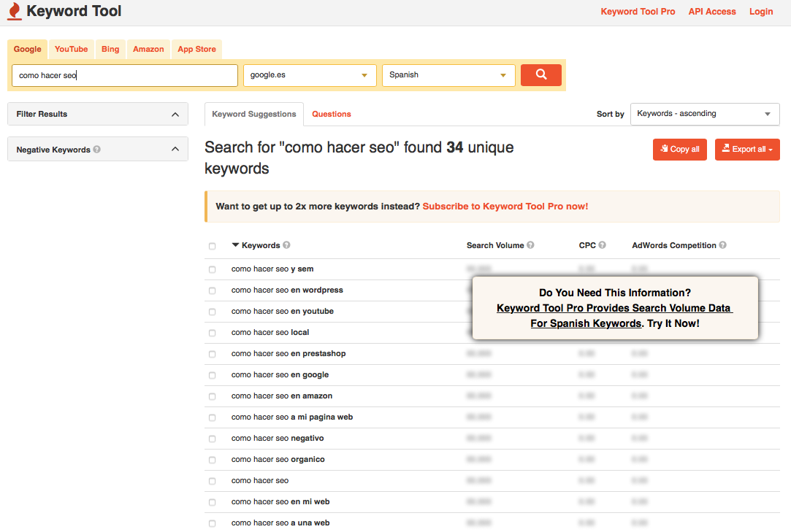Tick the select-all keywords checkbox
Screen dimensions: 791x532
pyautogui.click(x=212, y=246)
